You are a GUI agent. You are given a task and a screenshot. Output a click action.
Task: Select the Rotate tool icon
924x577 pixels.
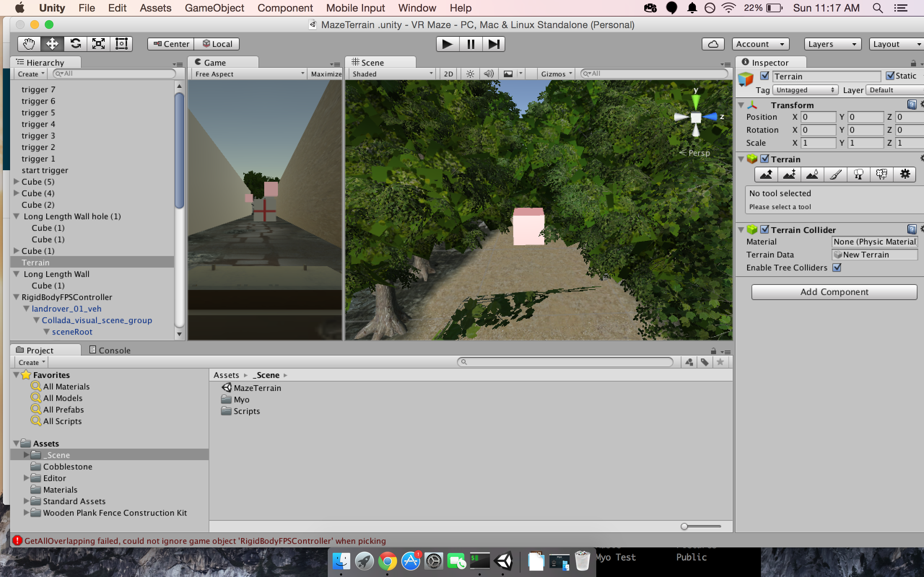point(75,44)
